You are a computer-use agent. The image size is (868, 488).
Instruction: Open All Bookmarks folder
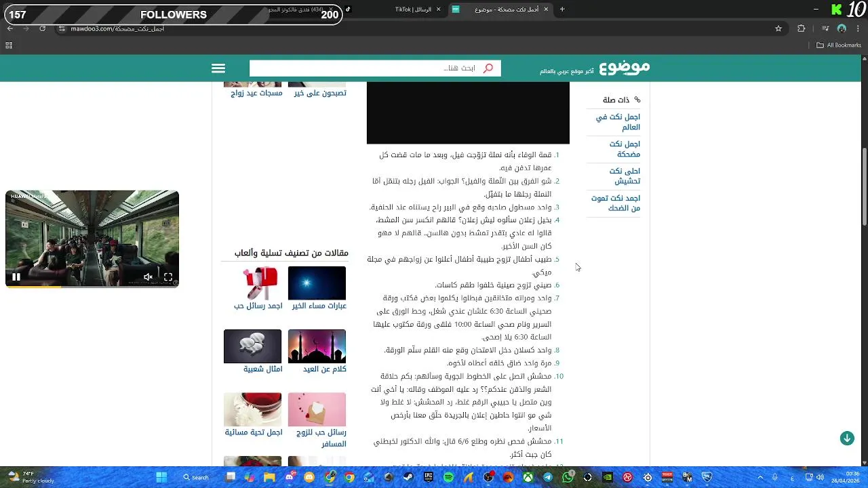[839, 45]
